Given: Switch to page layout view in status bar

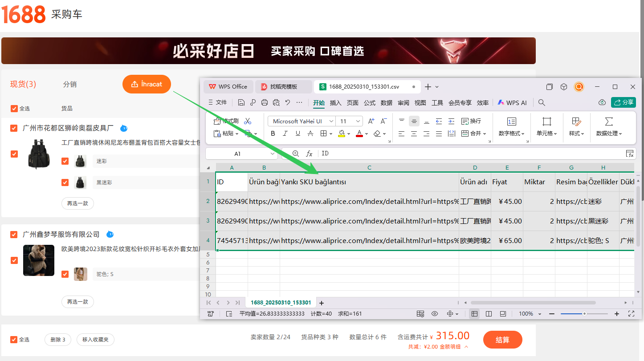Looking at the screenshot, I should 489,314.
